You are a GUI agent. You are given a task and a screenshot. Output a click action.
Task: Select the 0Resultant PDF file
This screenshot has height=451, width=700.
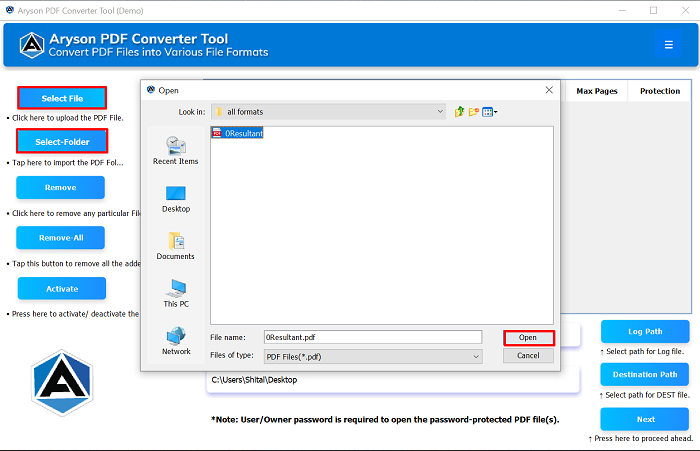point(238,133)
